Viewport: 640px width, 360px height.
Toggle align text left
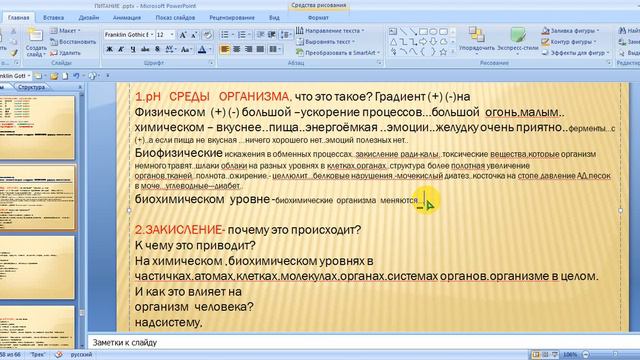coord(225,49)
